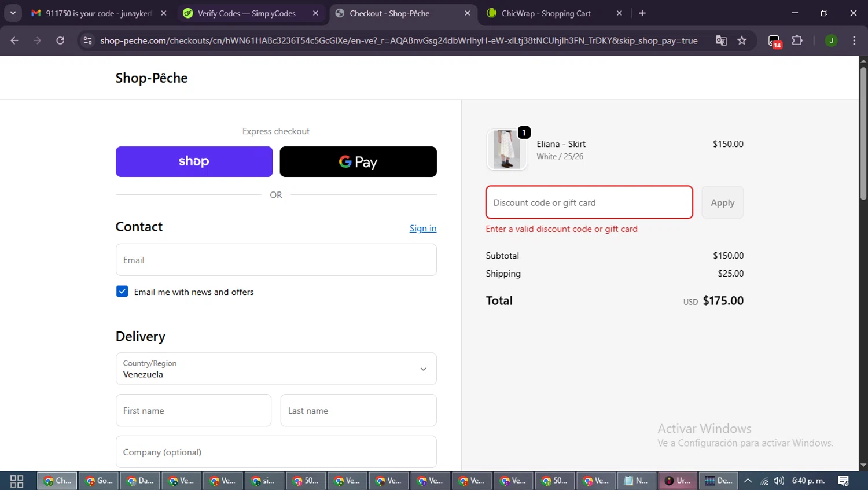Screen dimensions: 868x490
Task: Open the Notepad 'N...' taskbar item
Action: [x=637, y=481]
